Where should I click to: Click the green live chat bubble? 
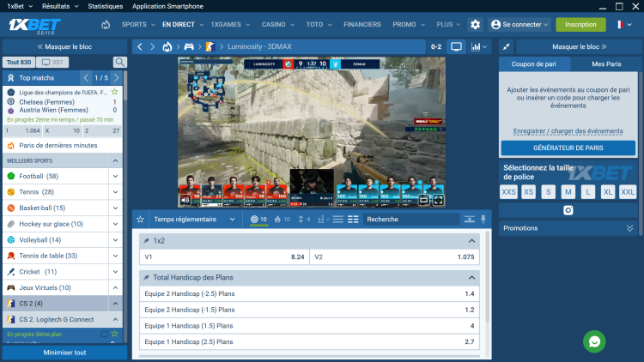(594, 341)
